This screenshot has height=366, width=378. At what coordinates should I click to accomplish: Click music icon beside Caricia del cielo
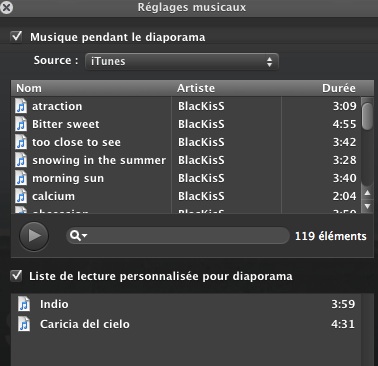24,324
